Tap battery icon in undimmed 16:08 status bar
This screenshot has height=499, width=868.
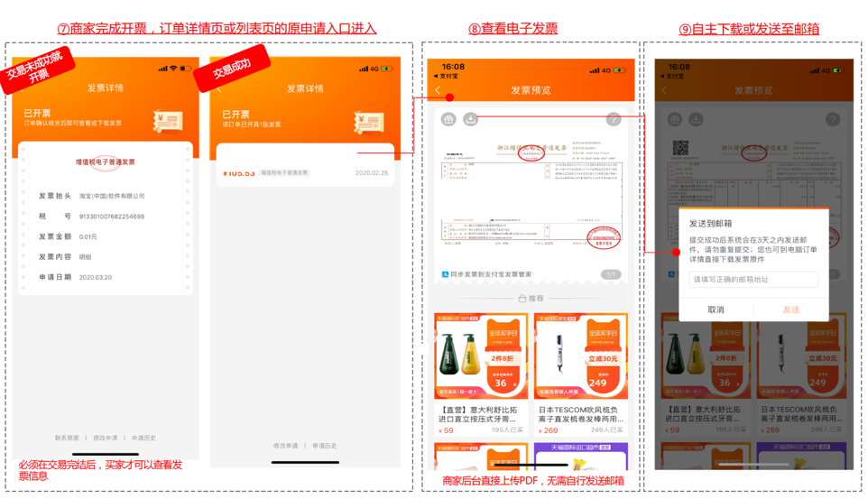point(620,70)
